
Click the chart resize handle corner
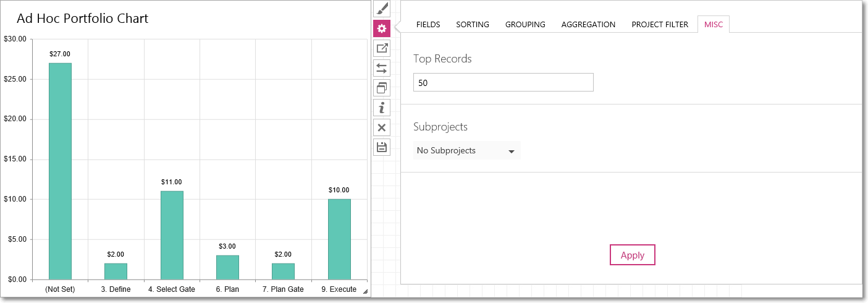pyautogui.click(x=364, y=291)
